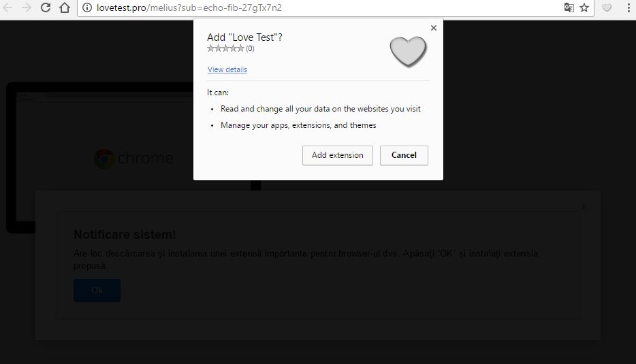
Task: Click the translate page icon
Action: point(569,7)
